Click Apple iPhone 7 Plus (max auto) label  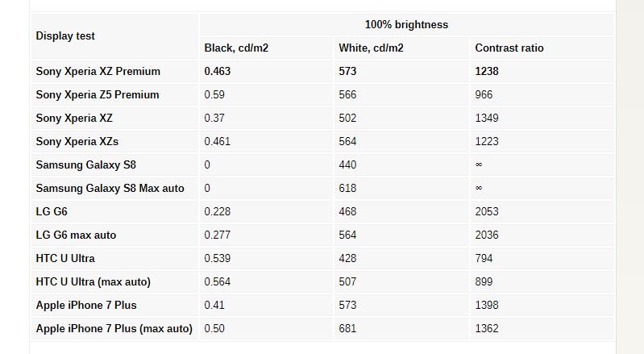pyautogui.click(x=114, y=329)
